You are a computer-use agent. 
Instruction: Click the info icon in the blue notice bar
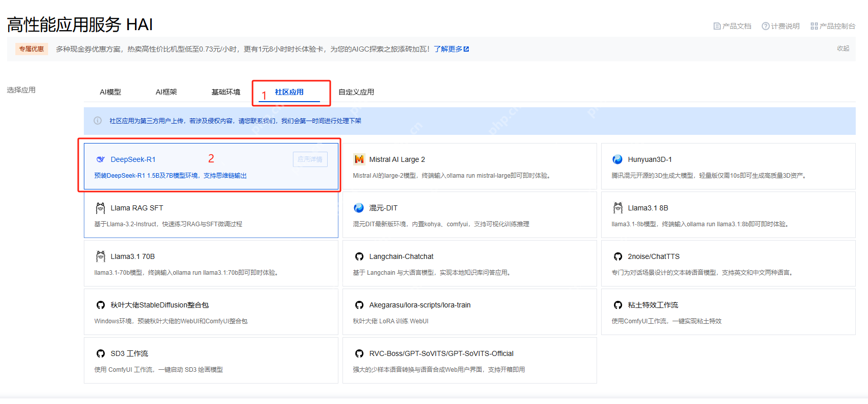coord(98,121)
